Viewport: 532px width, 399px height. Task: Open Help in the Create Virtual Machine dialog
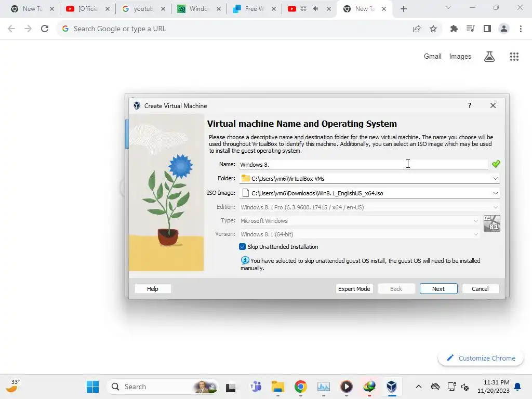click(153, 289)
